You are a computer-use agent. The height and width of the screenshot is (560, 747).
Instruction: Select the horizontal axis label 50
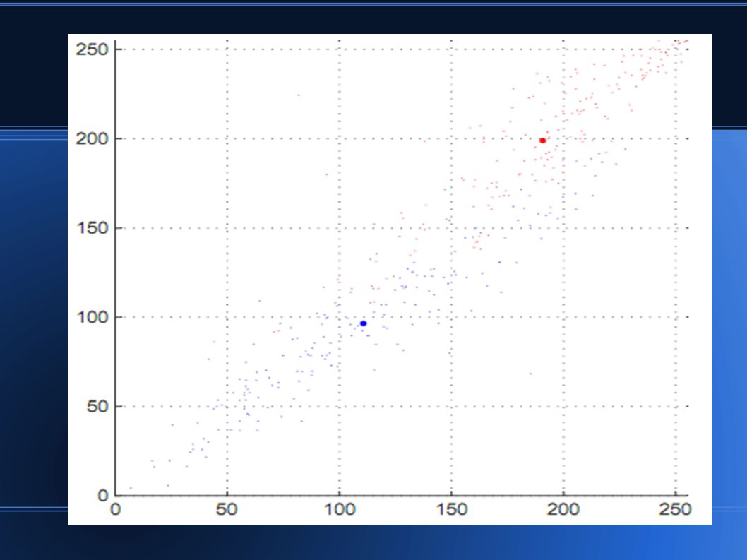click(x=227, y=509)
